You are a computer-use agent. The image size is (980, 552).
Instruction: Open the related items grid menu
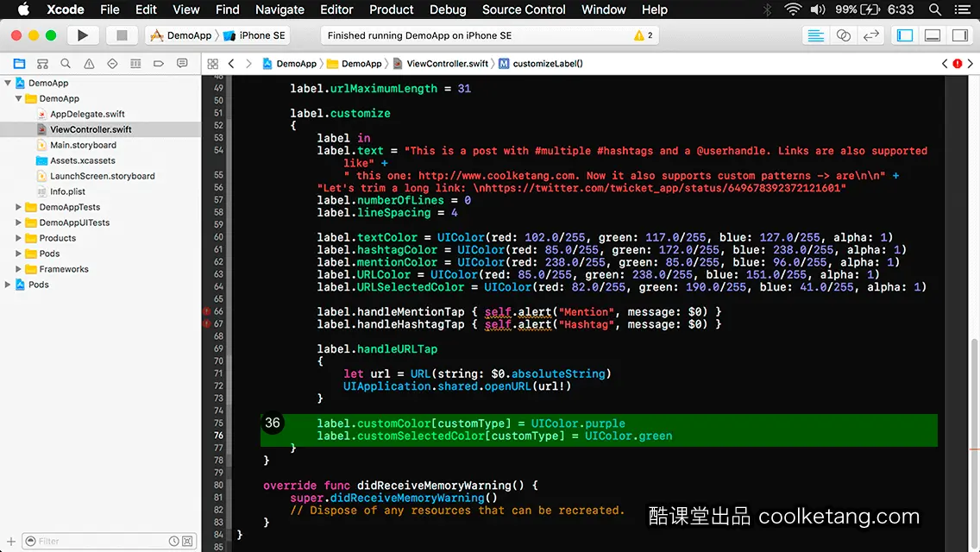[212, 64]
